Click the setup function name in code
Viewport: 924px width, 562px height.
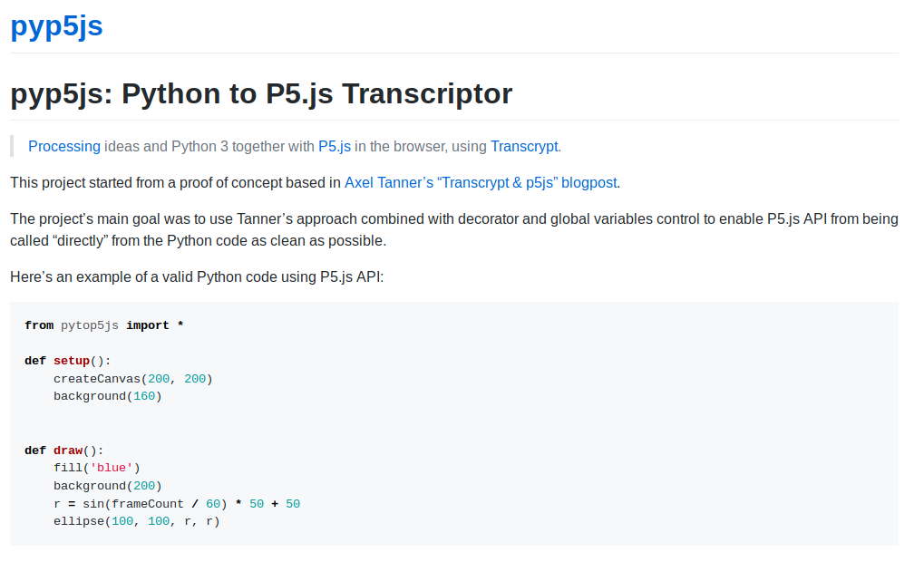72,361
